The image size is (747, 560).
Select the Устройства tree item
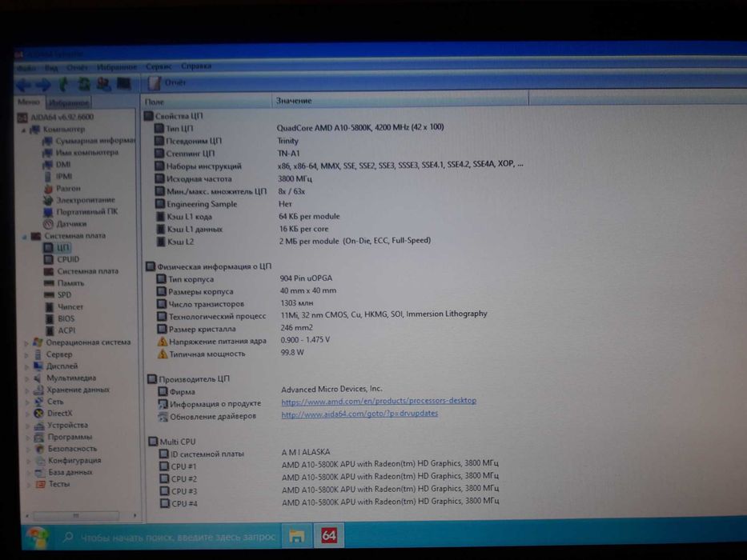coord(61,426)
